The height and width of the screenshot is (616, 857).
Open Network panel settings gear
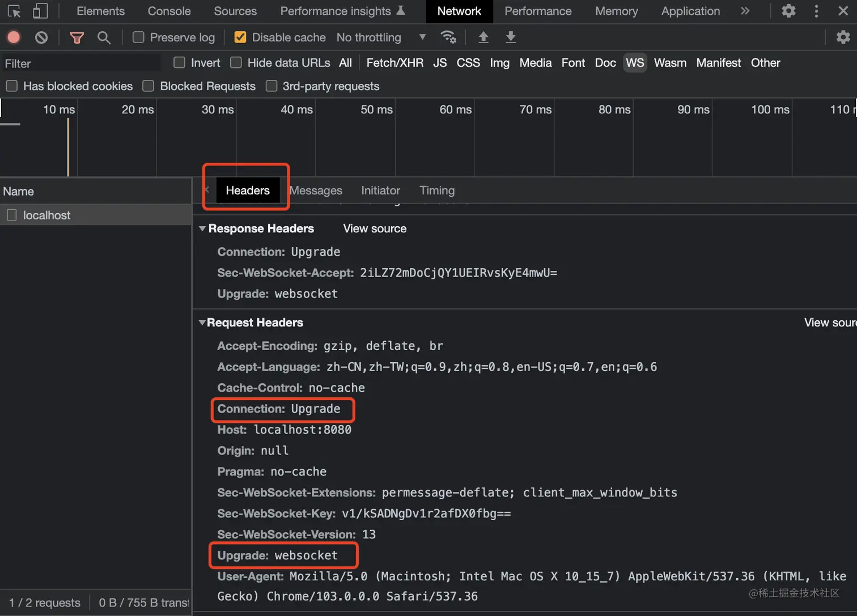pos(843,37)
